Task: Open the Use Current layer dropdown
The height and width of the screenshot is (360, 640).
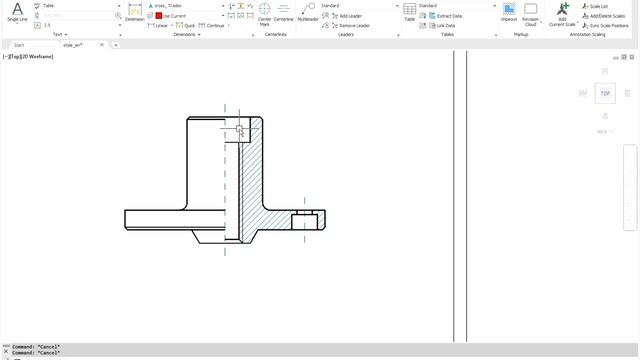Action: (x=223, y=16)
